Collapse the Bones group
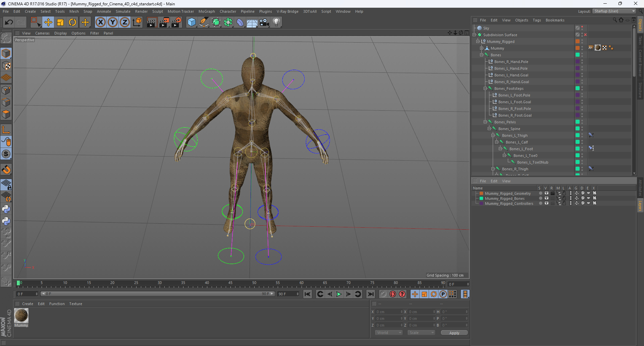 482,55
